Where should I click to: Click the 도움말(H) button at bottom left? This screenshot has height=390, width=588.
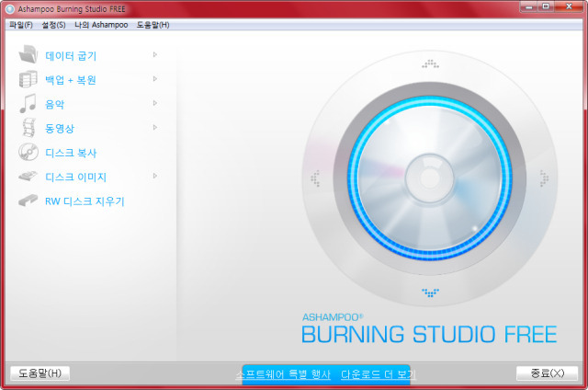click(40, 373)
